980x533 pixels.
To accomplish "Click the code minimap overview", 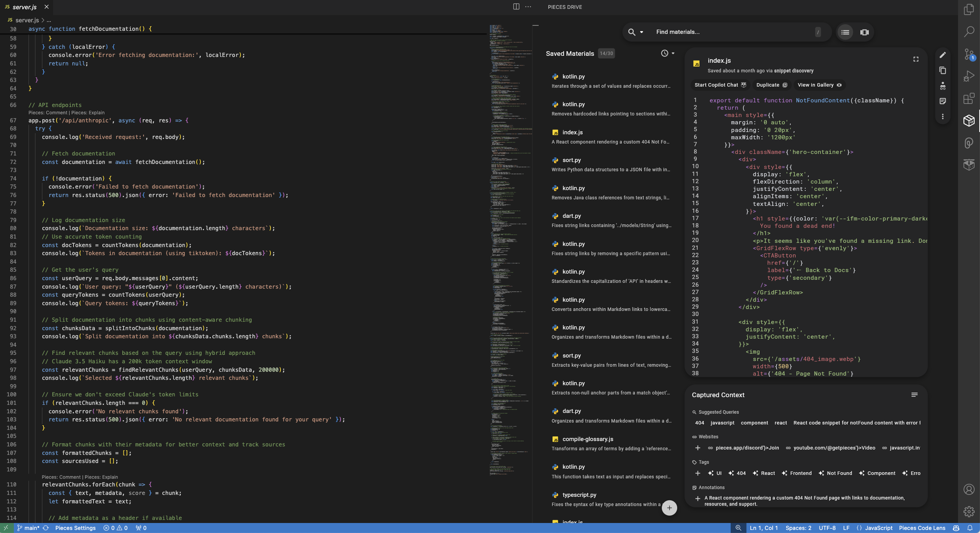I will pyautogui.click(x=511, y=250).
